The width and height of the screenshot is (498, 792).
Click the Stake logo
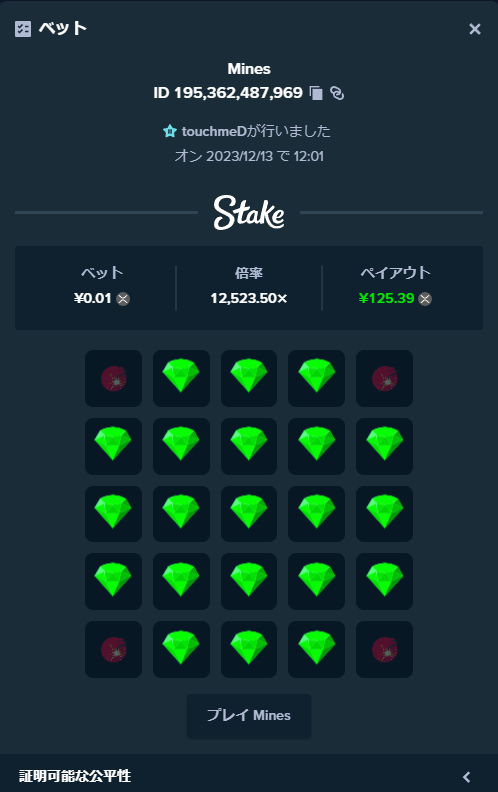pyautogui.click(x=249, y=213)
